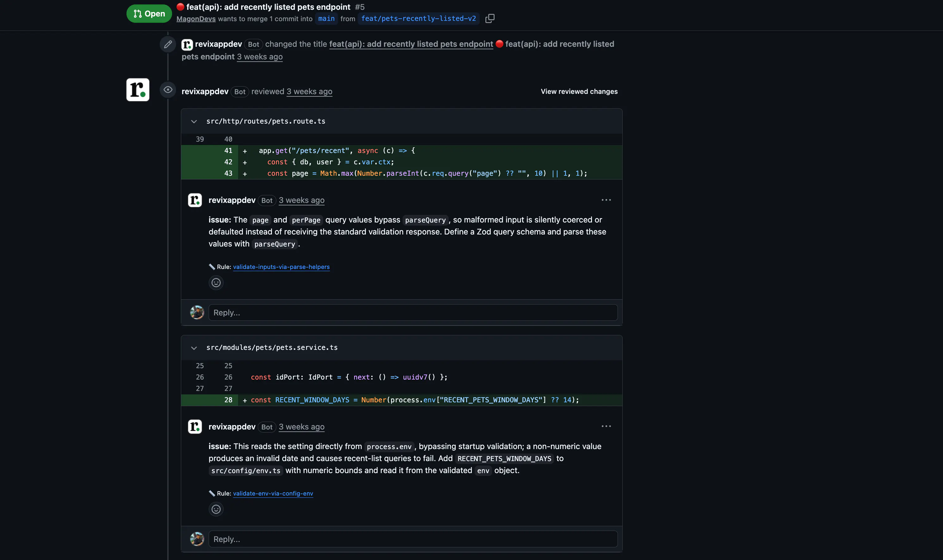Image resolution: width=943 pixels, height=560 pixels.
Task: Open the revixappdev name in the reviewed header
Action: coord(205,91)
